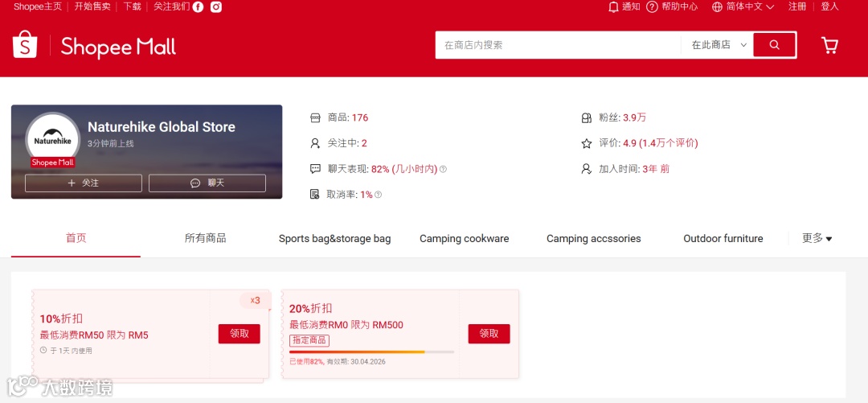Click Shopee Mall header text logo
The height and width of the screenshot is (403, 868).
(118, 47)
